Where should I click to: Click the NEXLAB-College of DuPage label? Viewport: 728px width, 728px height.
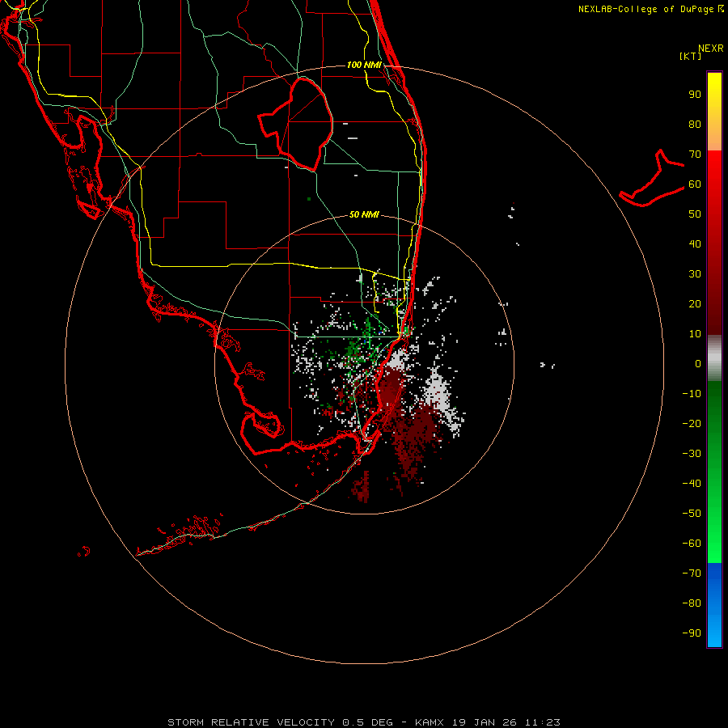pyautogui.click(x=650, y=9)
